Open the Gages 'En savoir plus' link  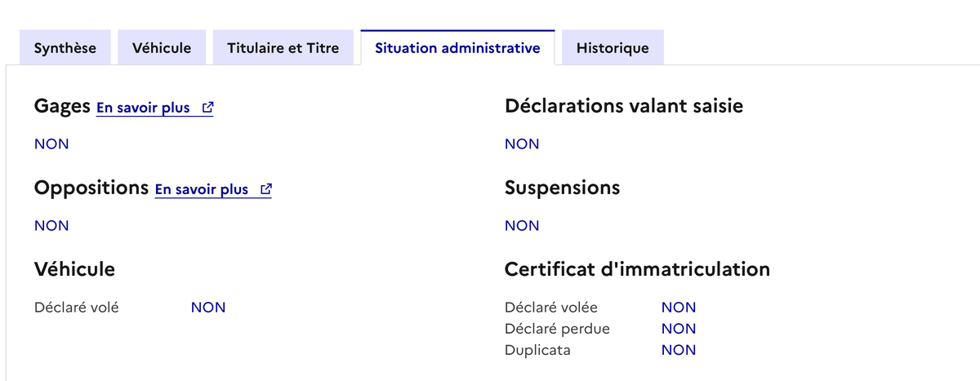pos(144,108)
